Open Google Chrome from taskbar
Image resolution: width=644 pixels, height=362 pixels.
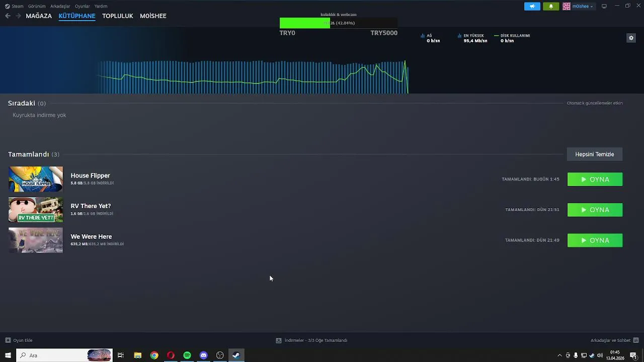154,355
